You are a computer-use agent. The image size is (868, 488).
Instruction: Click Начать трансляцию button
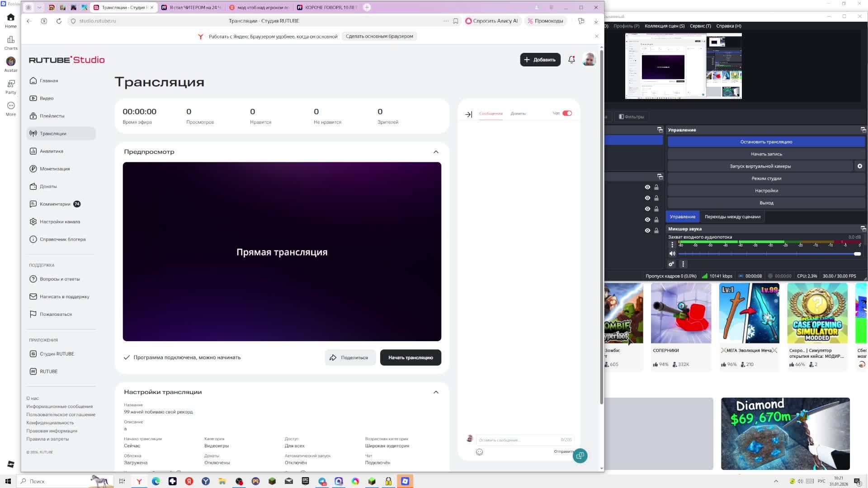click(x=410, y=358)
